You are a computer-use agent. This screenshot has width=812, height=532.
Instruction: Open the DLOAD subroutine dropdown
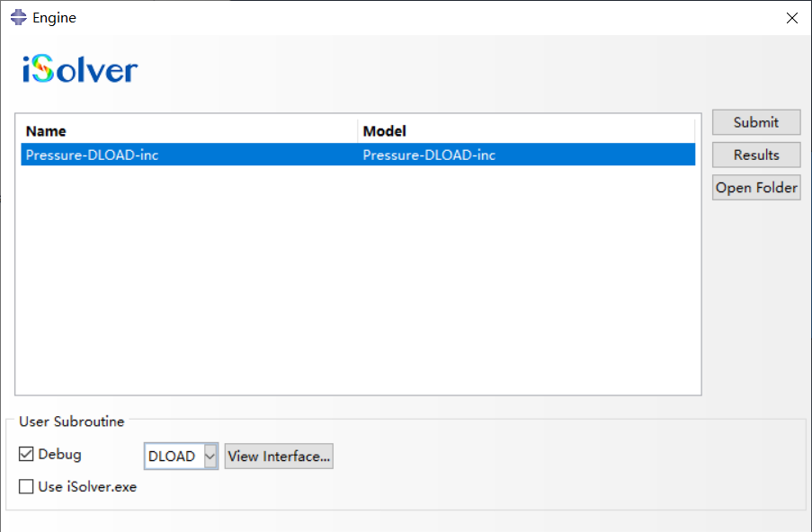182,456
